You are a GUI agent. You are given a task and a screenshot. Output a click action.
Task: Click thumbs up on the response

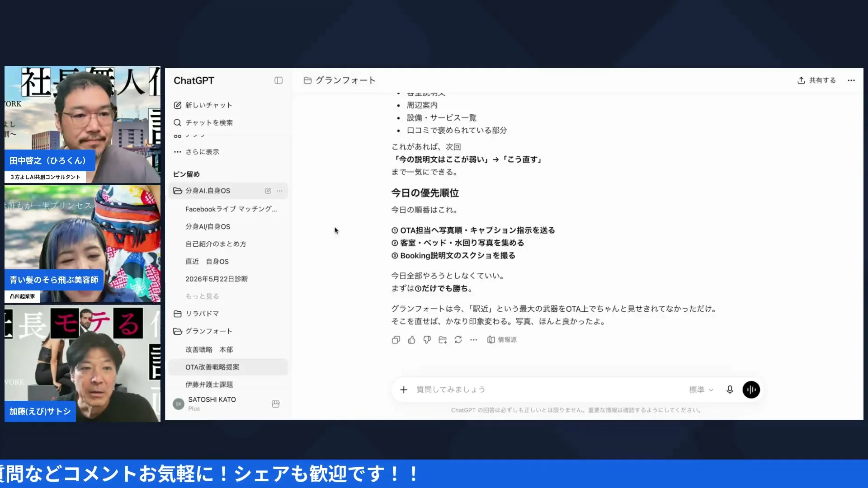point(411,340)
